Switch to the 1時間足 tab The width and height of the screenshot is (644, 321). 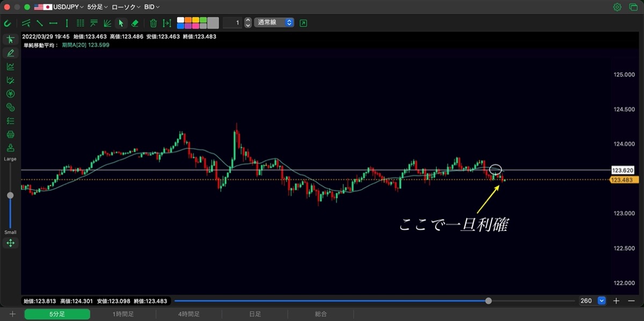123,314
